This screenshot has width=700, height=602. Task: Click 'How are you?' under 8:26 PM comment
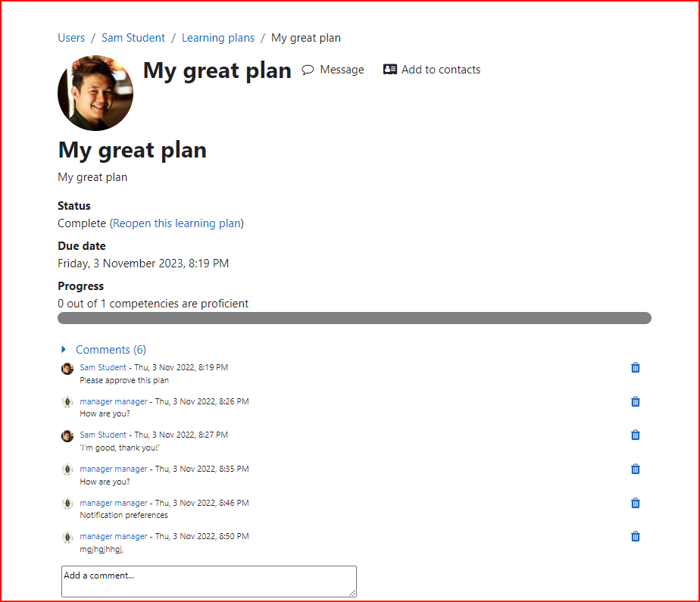coord(105,413)
